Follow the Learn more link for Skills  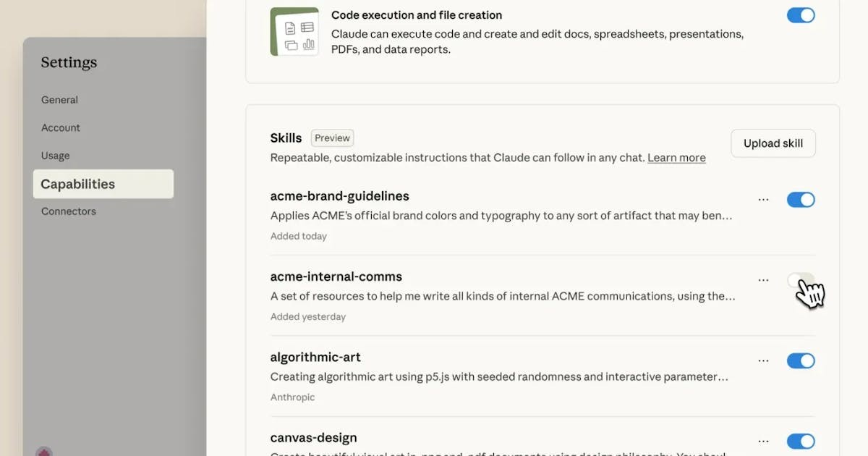coord(676,158)
